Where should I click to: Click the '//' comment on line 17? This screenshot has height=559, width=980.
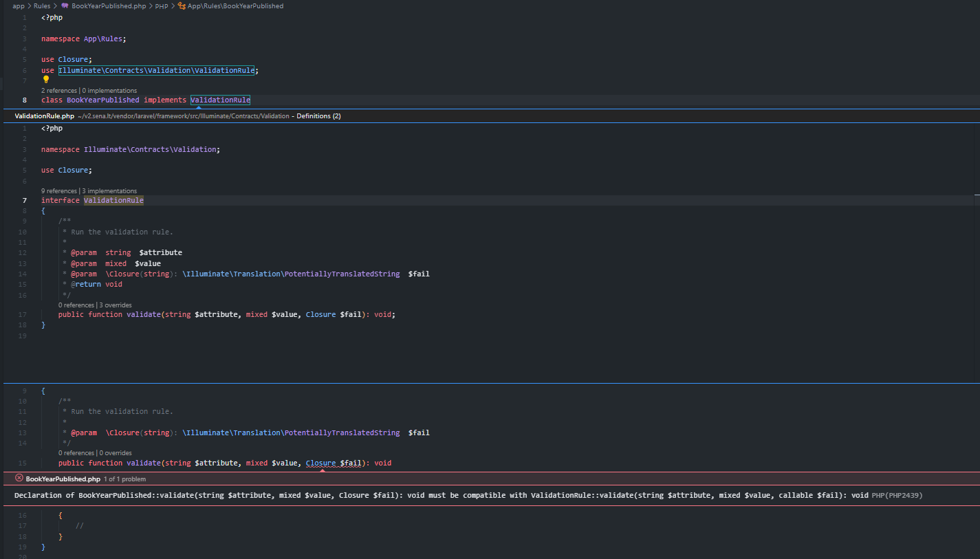pos(80,526)
